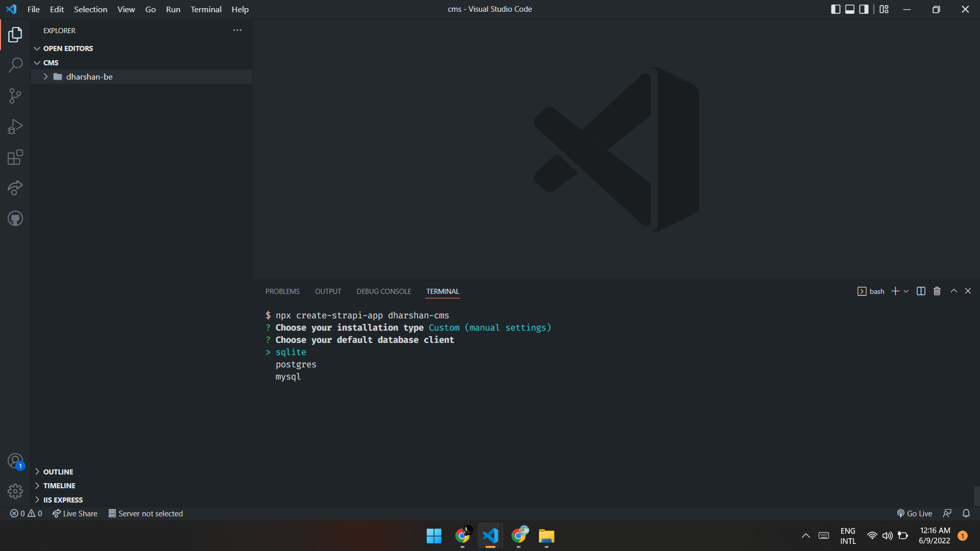
Task: Open the View menu
Action: pyautogui.click(x=126, y=9)
